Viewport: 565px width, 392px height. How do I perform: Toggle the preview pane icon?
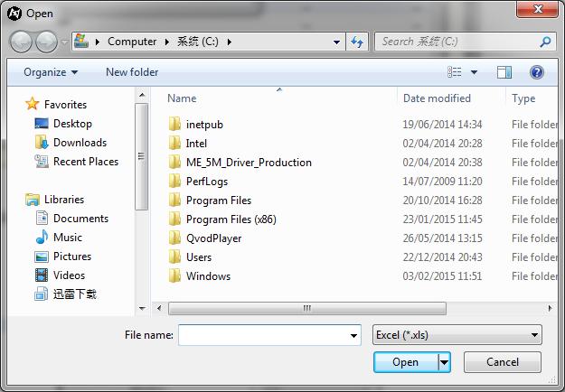click(504, 72)
